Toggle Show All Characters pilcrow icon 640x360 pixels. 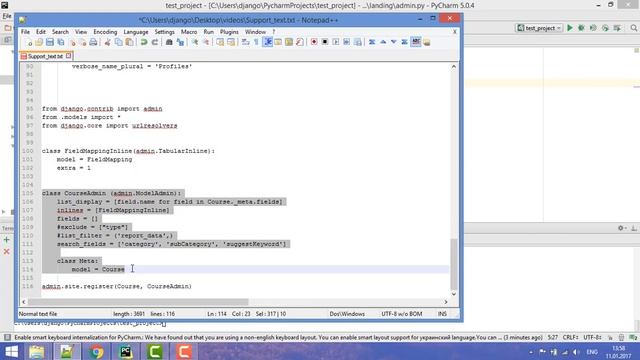256,42
